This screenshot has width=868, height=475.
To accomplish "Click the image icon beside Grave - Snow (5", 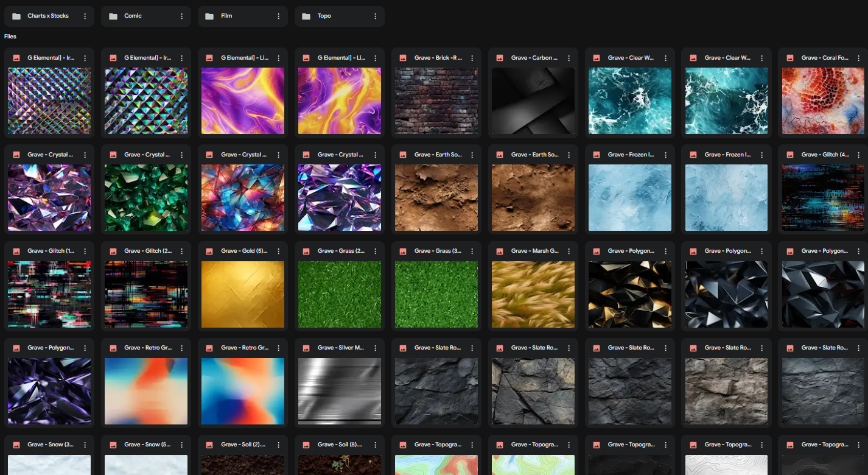I will 113,445.
